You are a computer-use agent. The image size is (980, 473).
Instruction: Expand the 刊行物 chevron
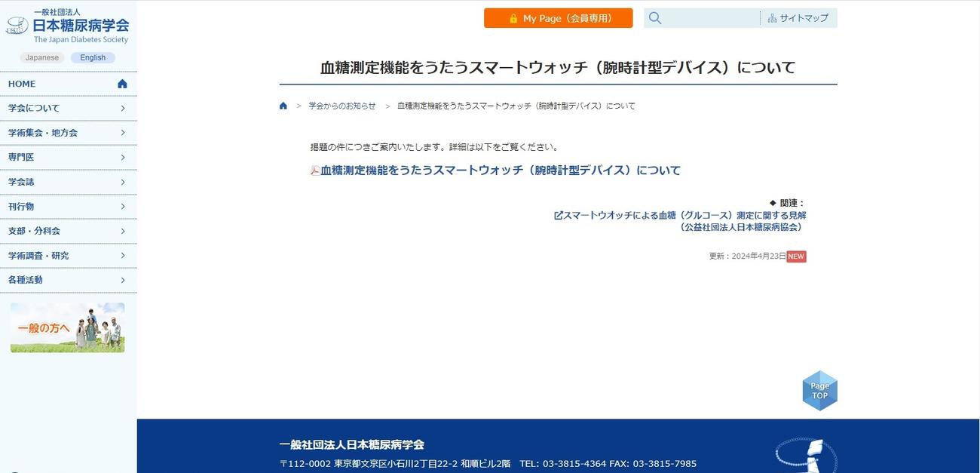(x=123, y=207)
